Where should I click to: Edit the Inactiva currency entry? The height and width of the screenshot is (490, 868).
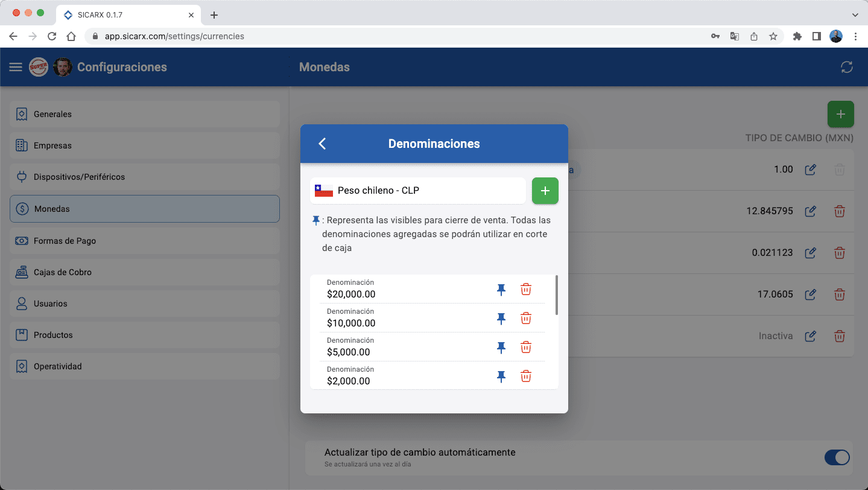click(810, 336)
